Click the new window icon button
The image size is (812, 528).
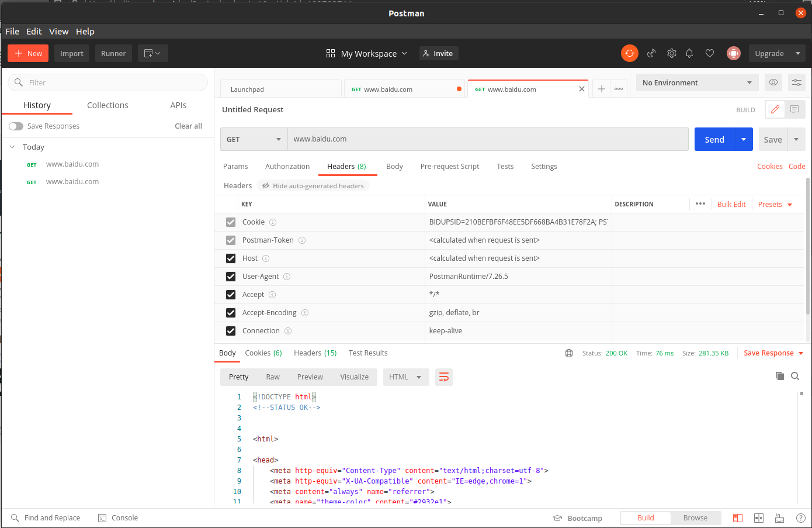[153, 53]
